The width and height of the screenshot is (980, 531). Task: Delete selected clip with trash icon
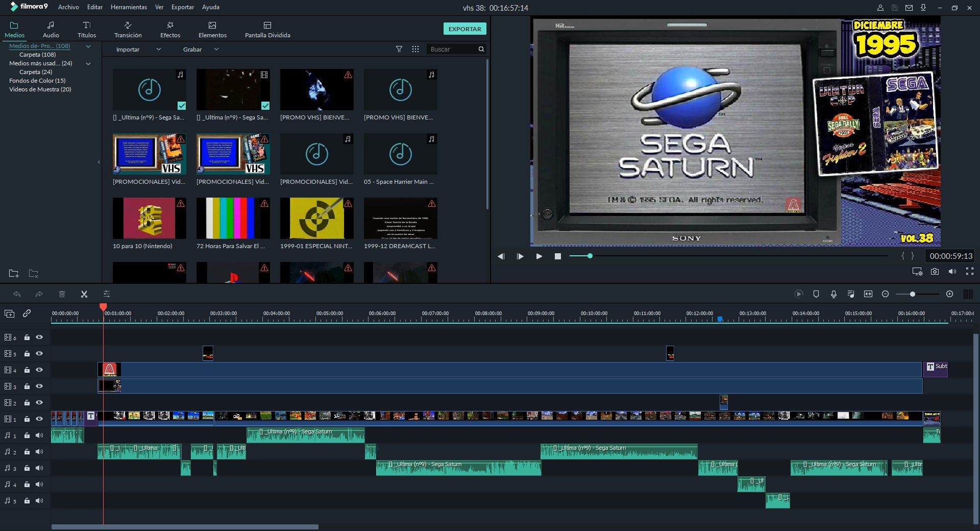point(62,294)
